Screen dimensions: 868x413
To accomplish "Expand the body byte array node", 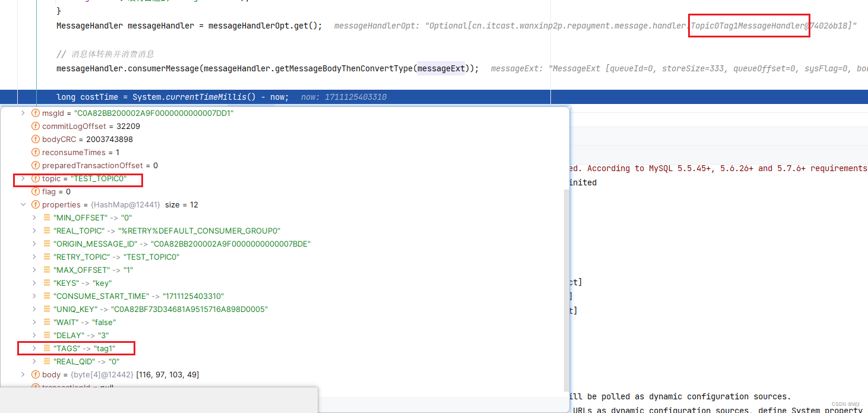I will [x=23, y=374].
